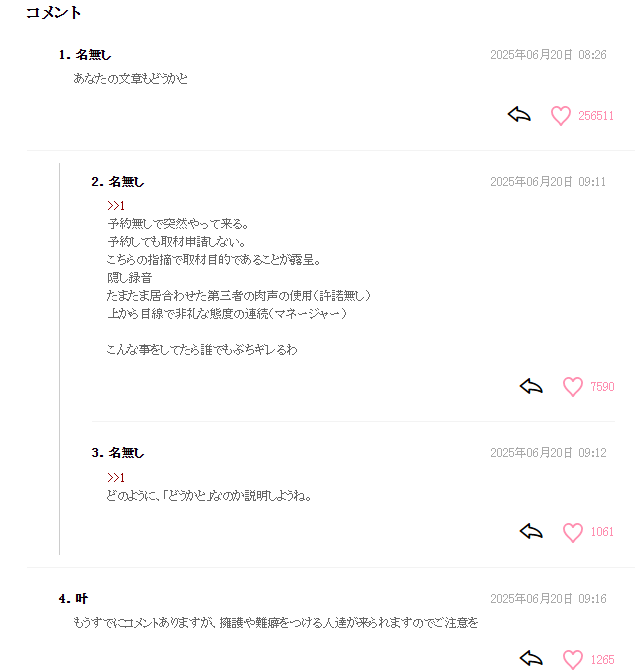Open the >>1 anchor link in comment 2
635x670 pixels.
tap(116, 206)
